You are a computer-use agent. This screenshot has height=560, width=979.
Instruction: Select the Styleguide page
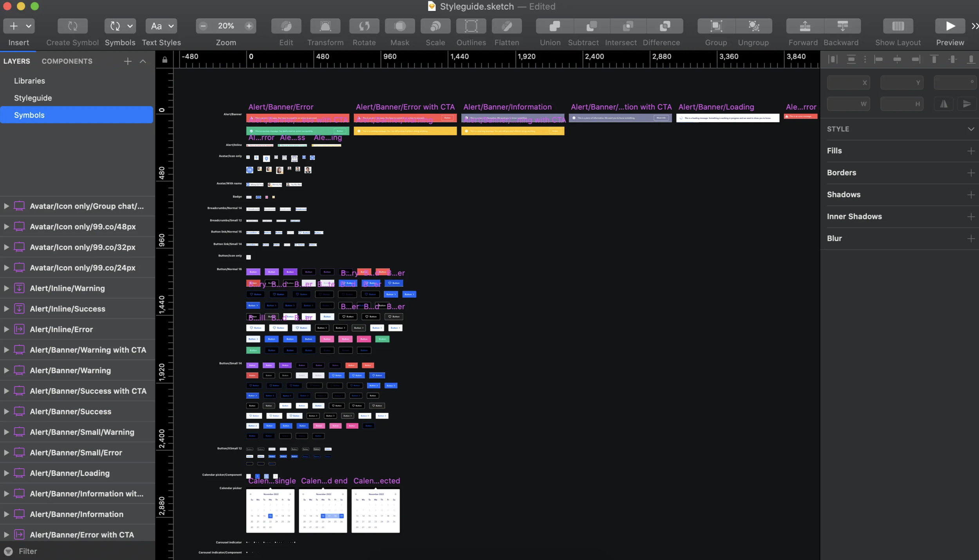33,98
